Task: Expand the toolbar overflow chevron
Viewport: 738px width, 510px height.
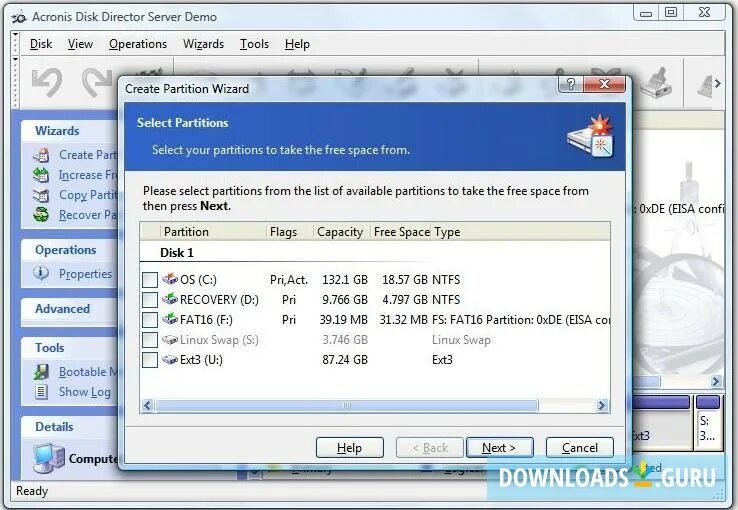Action: pyautogui.click(x=718, y=84)
